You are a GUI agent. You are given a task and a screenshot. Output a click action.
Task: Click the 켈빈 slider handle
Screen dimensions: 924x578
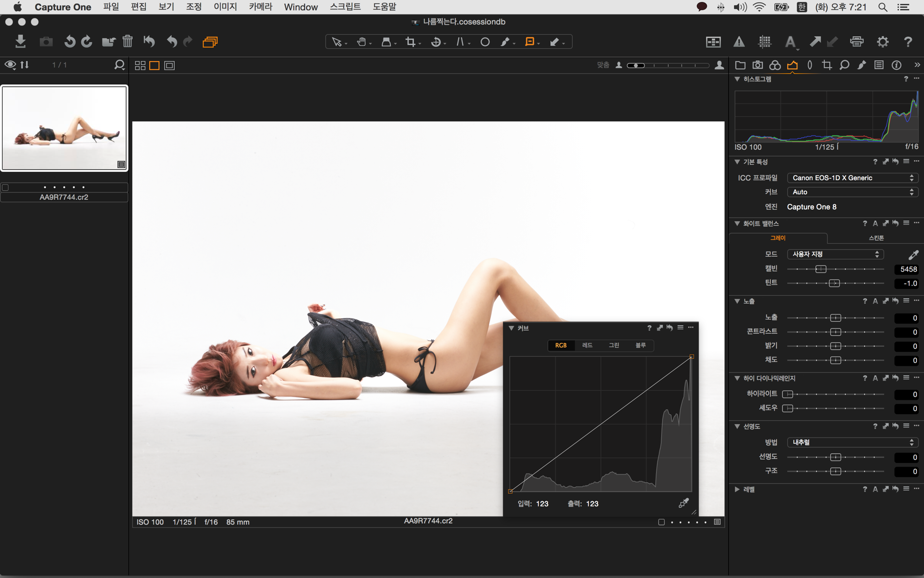[821, 269]
